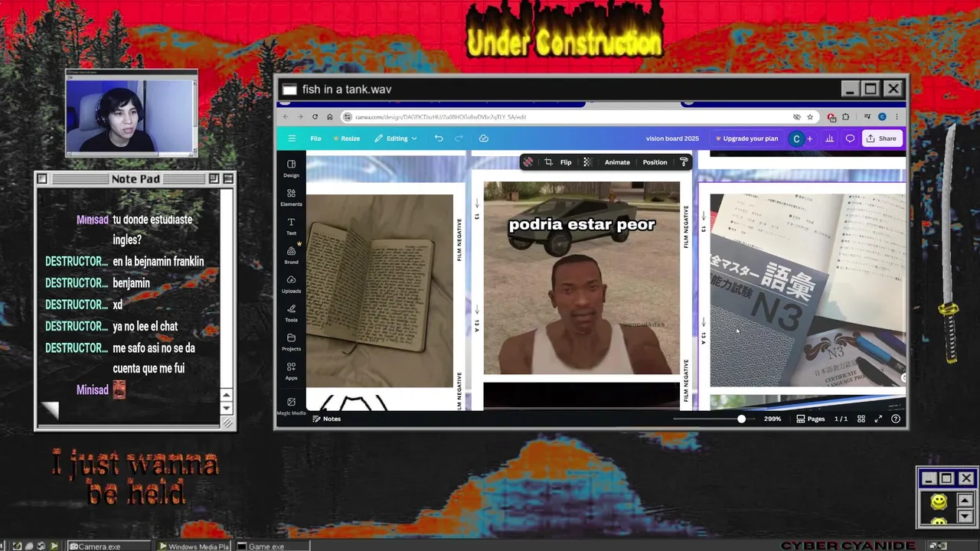Screen dimensions: 980x551
Task: Select the Text tool in sidebar
Action: (291, 227)
